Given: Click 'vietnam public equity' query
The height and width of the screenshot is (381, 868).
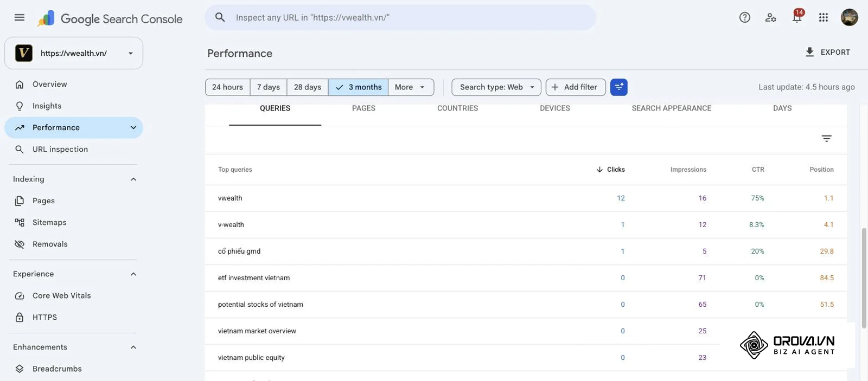Looking at the screenshot, I should [251, 358].
